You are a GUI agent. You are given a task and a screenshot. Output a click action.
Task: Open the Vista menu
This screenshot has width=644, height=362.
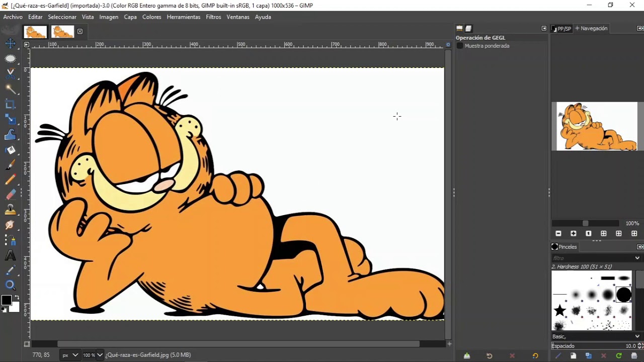[x=88, y=17]
